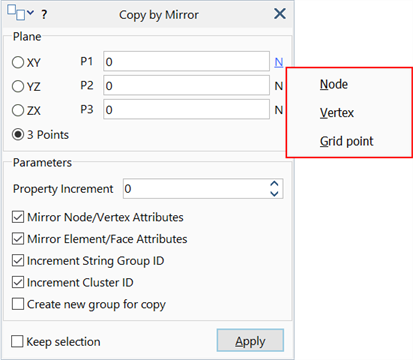
Task: Click the P2 coordinate input field
Action: point(186,86)
